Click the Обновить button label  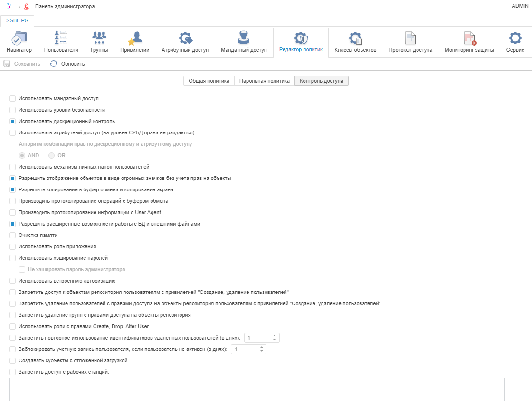click(73, 64)
